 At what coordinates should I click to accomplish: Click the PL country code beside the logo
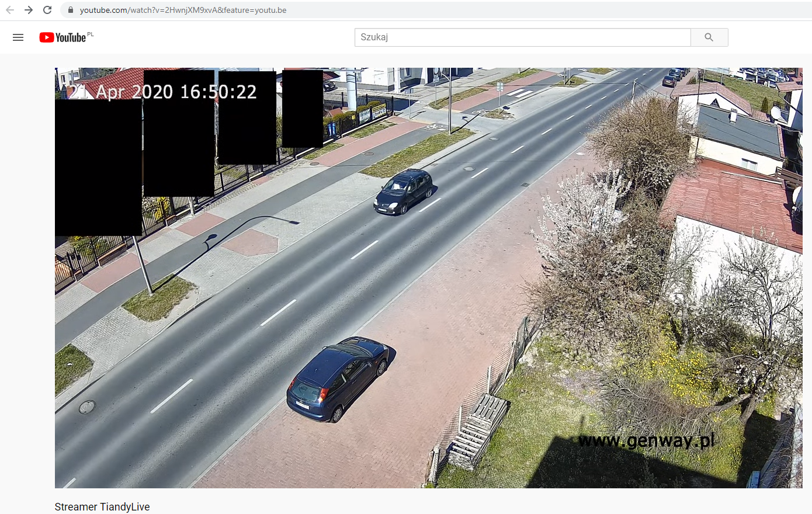(x=91, y=34)
